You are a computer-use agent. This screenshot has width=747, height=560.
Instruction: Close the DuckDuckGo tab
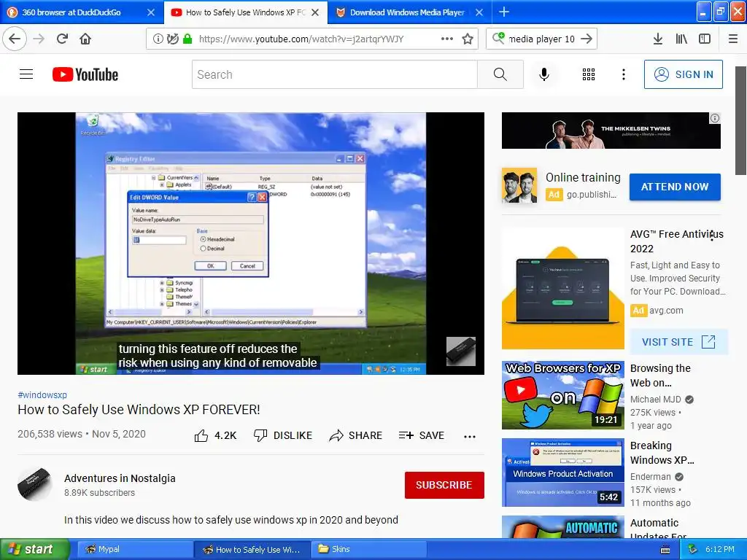coord(151,12)
